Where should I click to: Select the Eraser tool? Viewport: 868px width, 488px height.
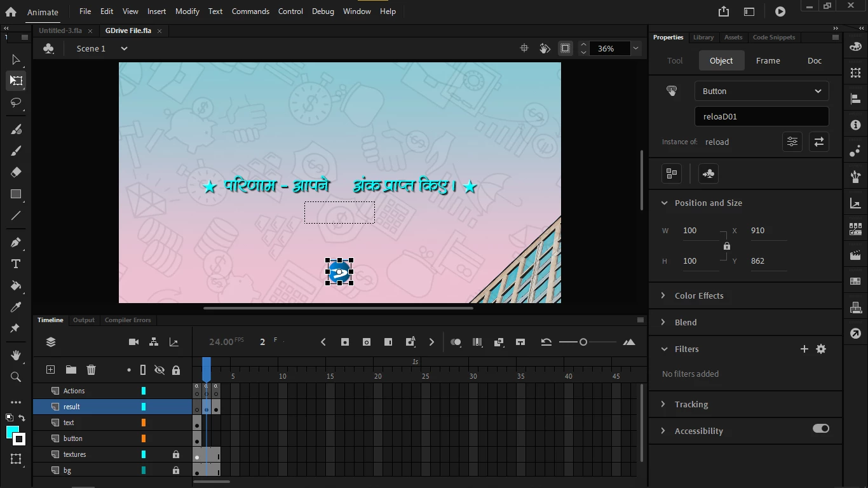16,172
